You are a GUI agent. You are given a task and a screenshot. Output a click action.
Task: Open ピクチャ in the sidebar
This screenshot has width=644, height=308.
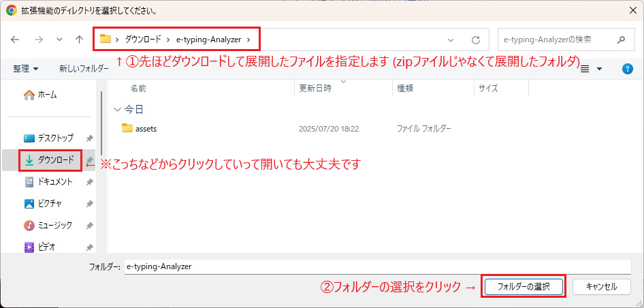click(43, 204)
